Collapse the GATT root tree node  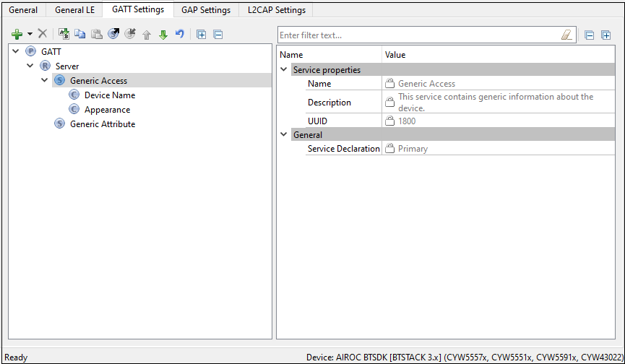click(x=16, y=51)
